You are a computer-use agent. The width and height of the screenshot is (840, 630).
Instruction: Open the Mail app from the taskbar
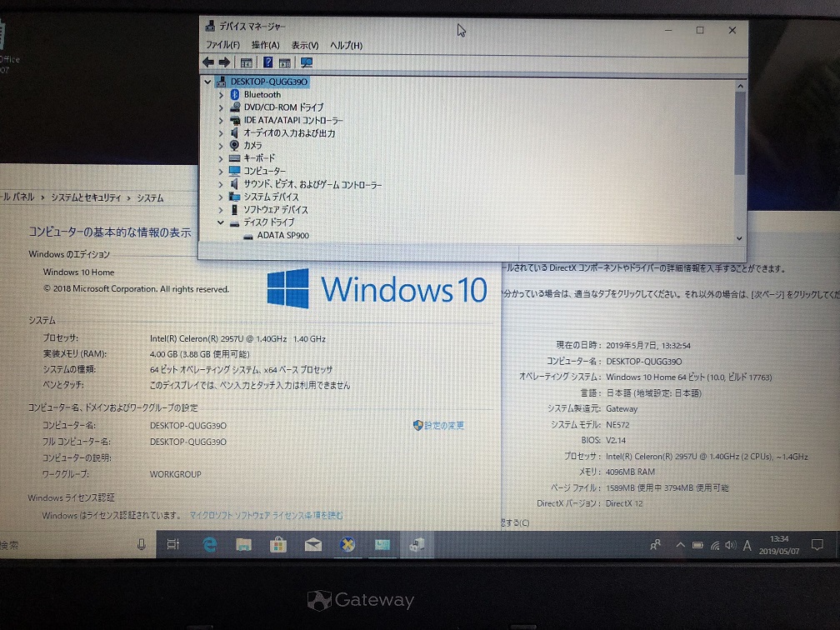(312, 544)
